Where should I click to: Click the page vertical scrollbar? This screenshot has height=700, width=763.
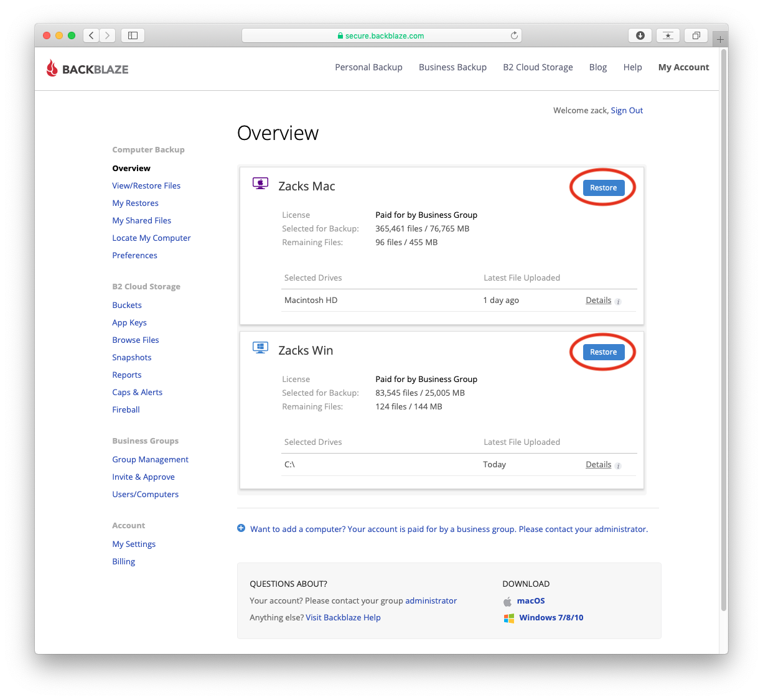723,330
